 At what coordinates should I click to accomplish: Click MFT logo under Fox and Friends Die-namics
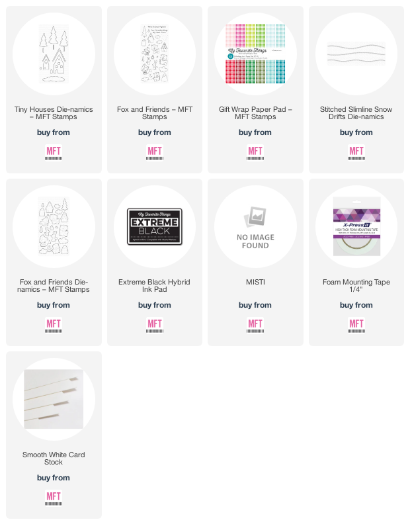coord(54,325)
